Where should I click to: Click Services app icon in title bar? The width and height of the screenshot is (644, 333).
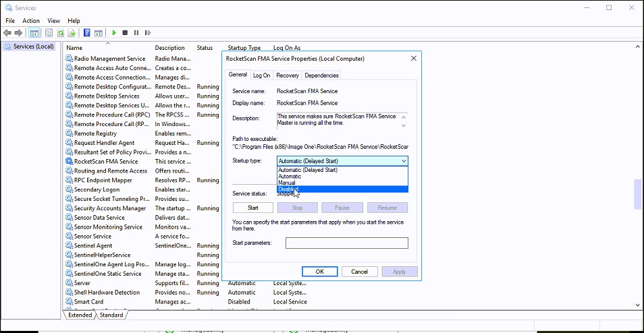point(8,7)
